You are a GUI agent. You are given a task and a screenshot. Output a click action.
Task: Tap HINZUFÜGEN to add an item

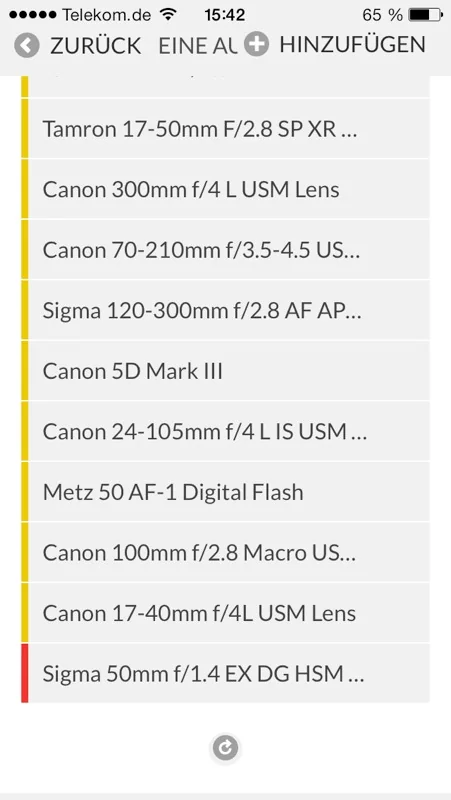pos(352,45)
